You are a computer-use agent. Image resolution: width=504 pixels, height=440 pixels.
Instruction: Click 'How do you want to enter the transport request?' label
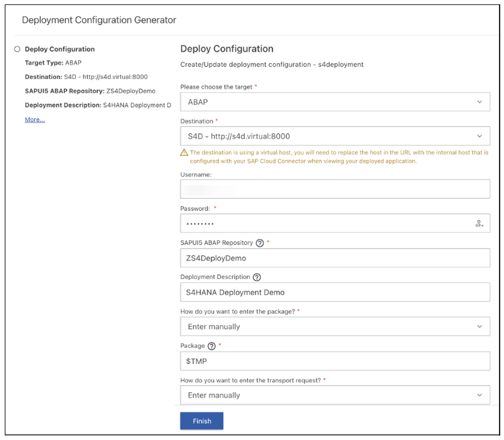[x=251, y=380]
